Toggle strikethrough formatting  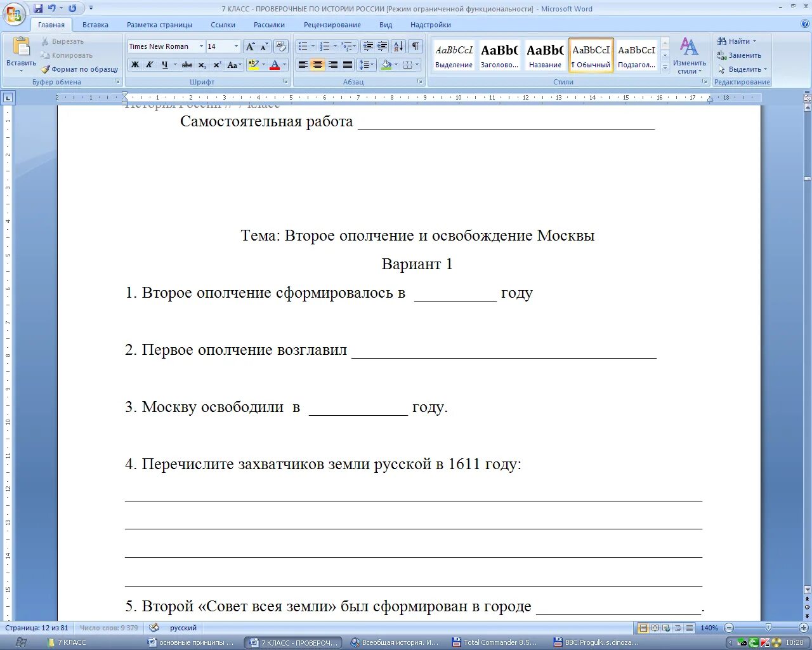(x=187, y=65)
